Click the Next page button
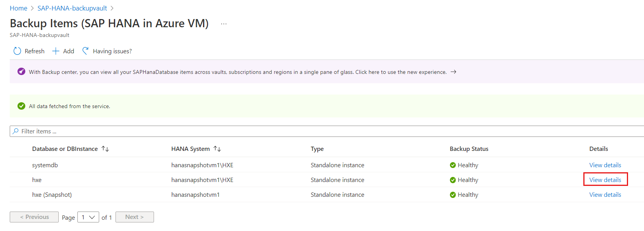 [x=135, y=217]
